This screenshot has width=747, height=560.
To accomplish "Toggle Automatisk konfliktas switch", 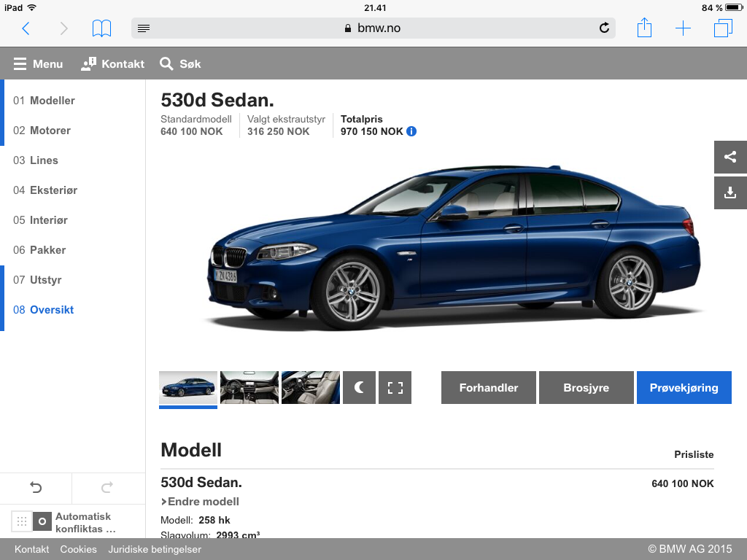I will 31,521.
